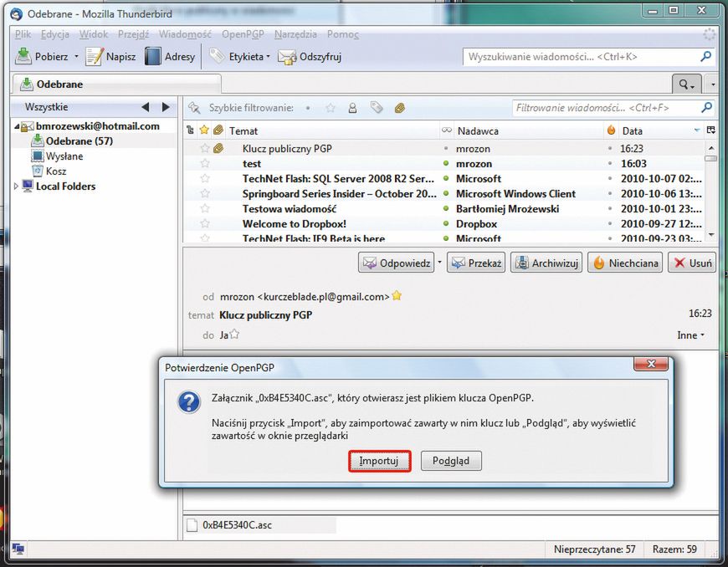Image resolution: width=728 pixels, height=567 pixels.
Task: Toggle the starred quick filter
Action: (330, 108)
